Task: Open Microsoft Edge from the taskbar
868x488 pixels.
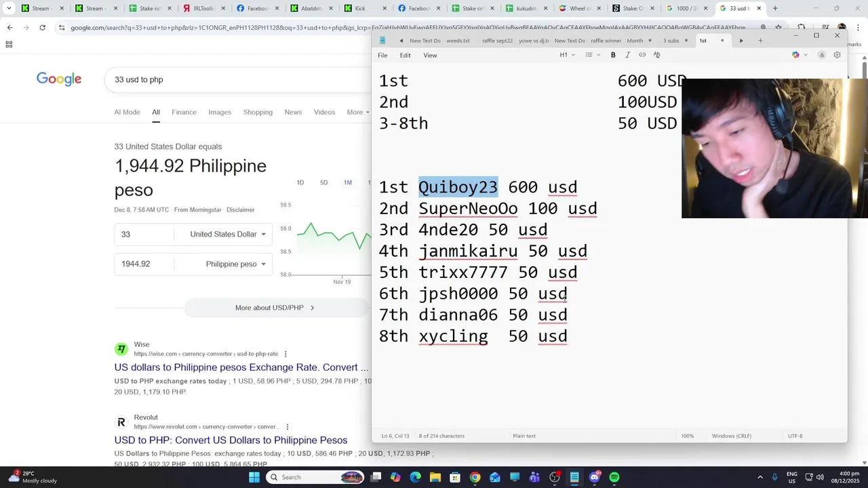Action: pyautogui.click(x=416, y=477)
